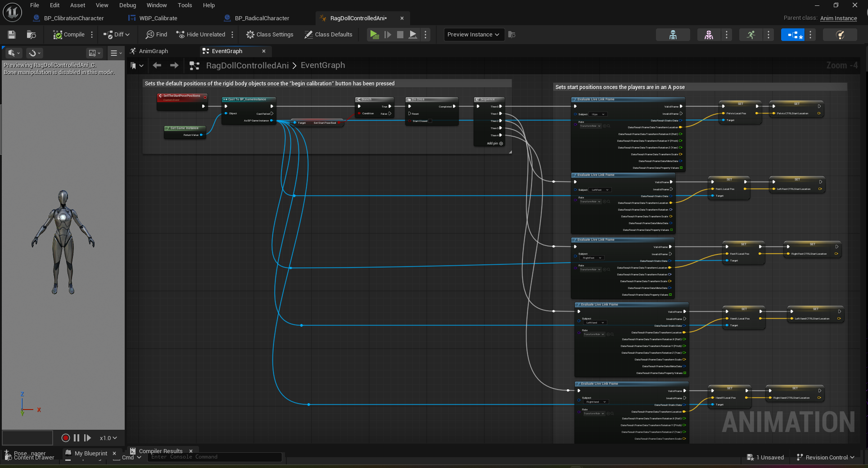Open Animation mode three-dot options
The image size is (868, 468).
click(x=769, y=35)
